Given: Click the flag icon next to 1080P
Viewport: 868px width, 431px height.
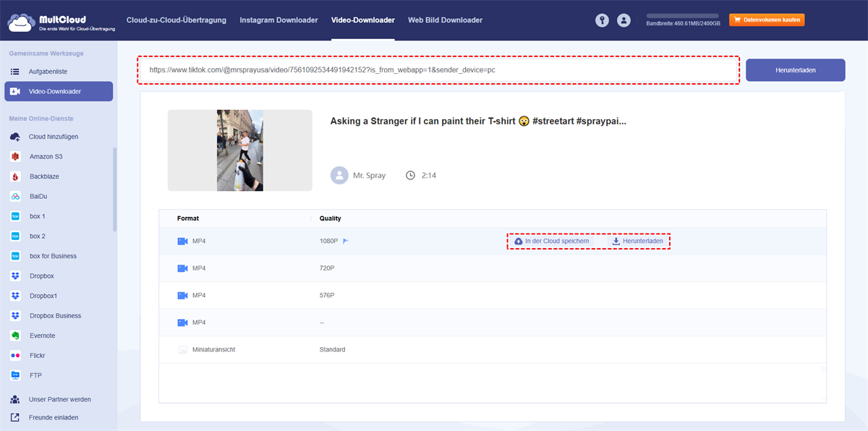Looking at the screenshot, I should point(346,242).
